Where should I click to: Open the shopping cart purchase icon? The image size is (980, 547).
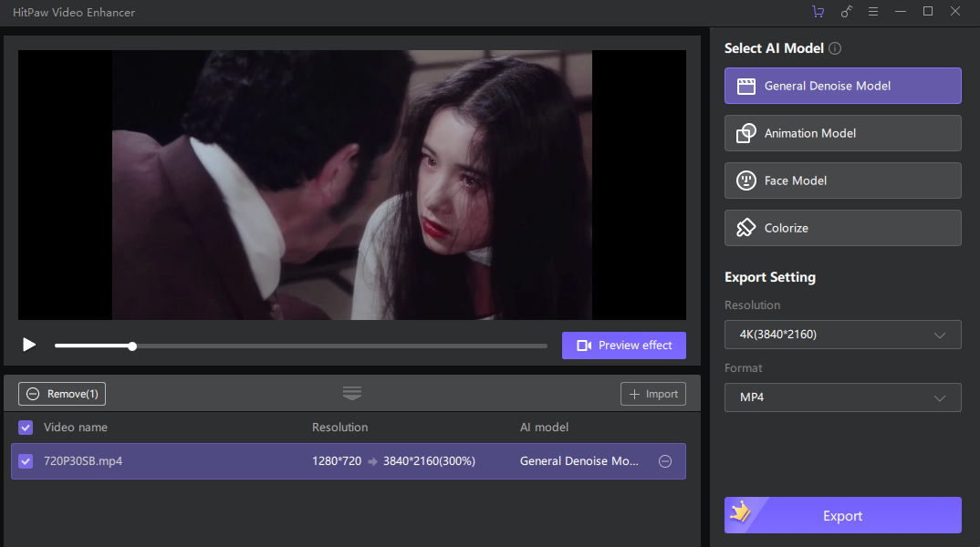point(818,11)
